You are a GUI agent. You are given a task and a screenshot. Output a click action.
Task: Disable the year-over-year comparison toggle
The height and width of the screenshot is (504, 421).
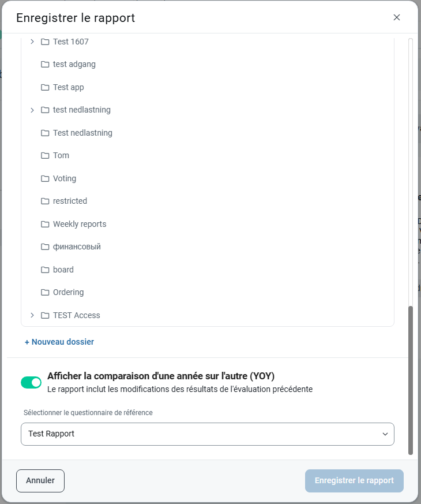point(31,382)
